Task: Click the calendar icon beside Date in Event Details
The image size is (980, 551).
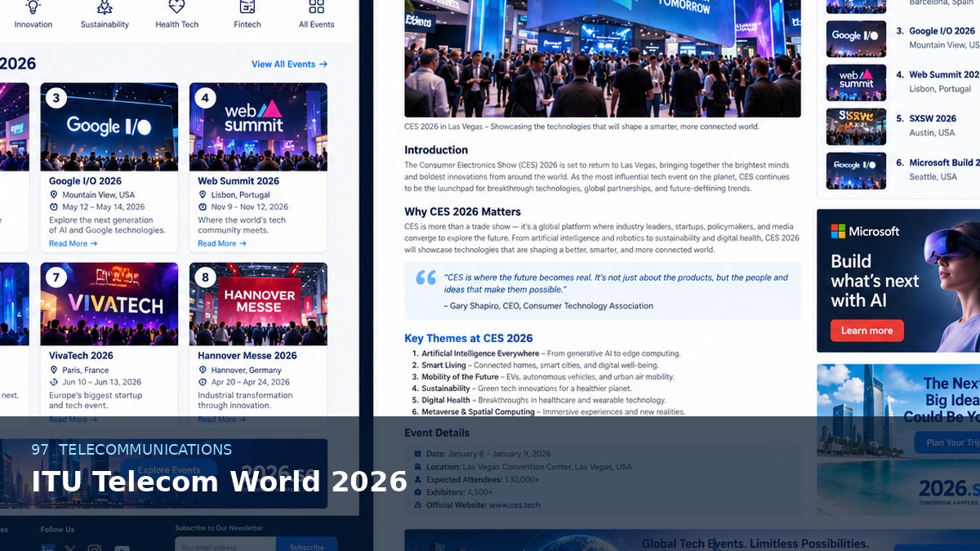Action: [x=418, y=454]
